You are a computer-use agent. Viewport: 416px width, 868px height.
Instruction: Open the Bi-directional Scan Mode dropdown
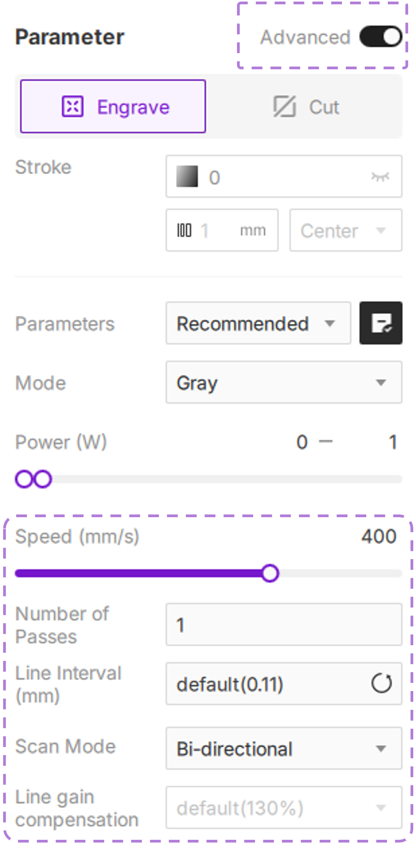point(284,749)
